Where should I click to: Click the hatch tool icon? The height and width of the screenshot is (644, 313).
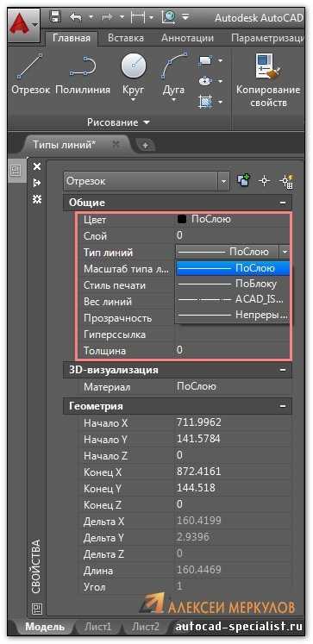(204, 101)
